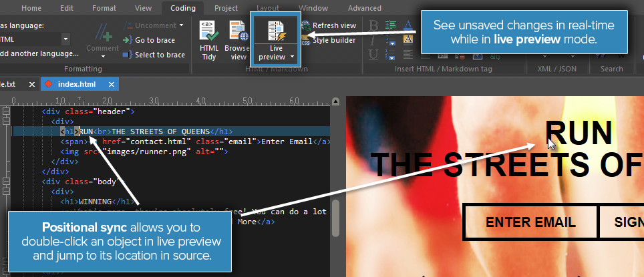Open the Layout ribbon tab
Image resolution: width=644 pixels, height=277 pixels.
coord(268,8)
